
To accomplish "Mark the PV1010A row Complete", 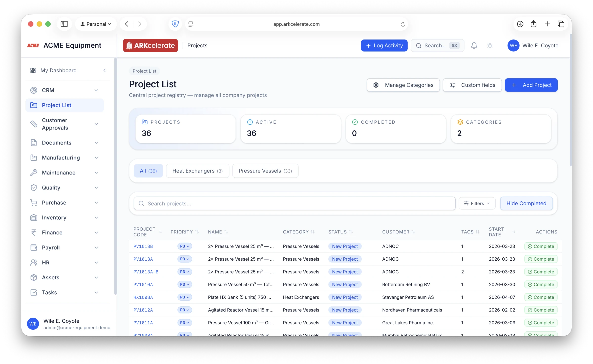I will [x=541, y=285].
